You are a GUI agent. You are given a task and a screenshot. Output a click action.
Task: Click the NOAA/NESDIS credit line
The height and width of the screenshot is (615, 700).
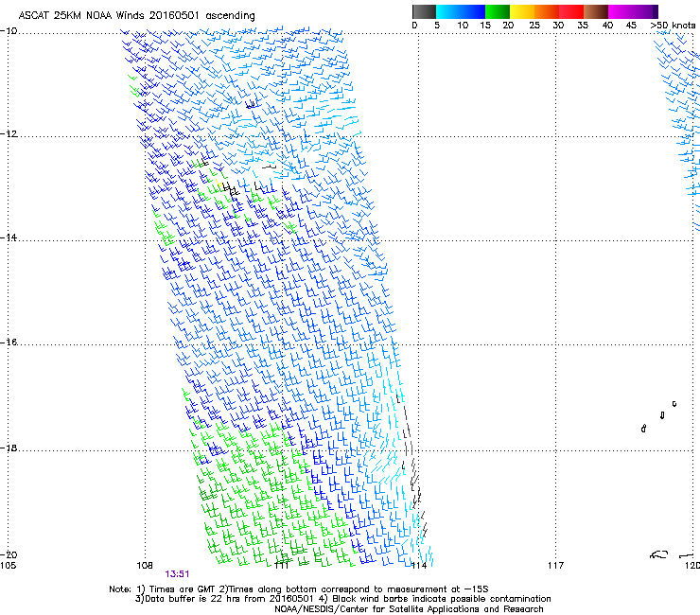[409, 609]
